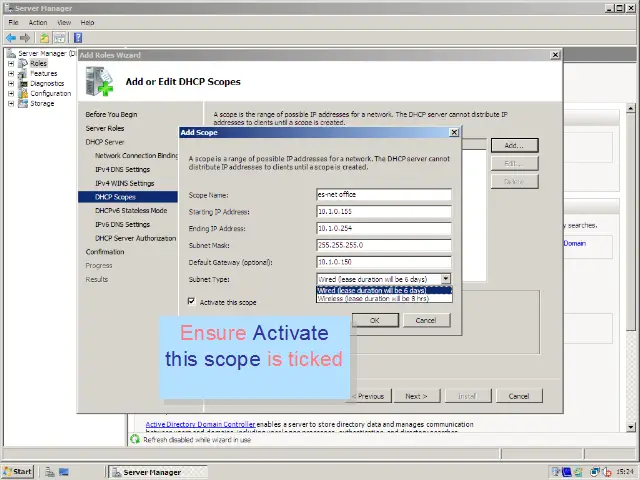Image resolution: width=640 pixels, height=480 pixels.
Task: Click the Configuration icon in the tree
Action: 23,93
